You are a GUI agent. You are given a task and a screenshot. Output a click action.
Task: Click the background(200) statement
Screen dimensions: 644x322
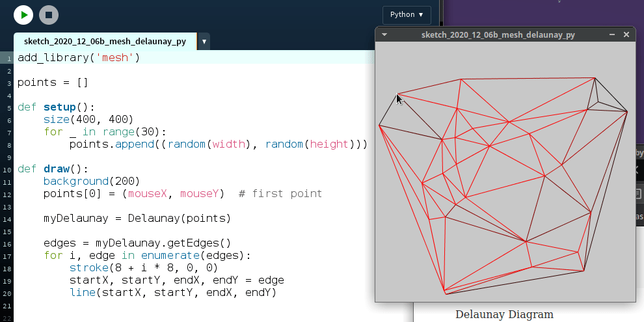coord(91,181)
